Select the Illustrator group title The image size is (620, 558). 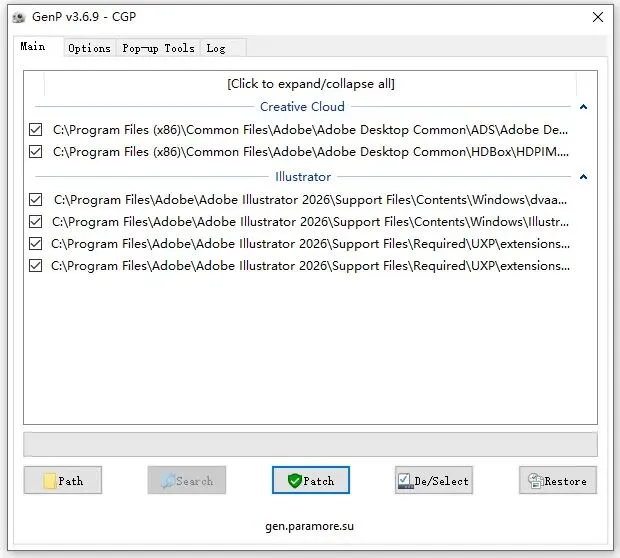click(x=303, y=177)
